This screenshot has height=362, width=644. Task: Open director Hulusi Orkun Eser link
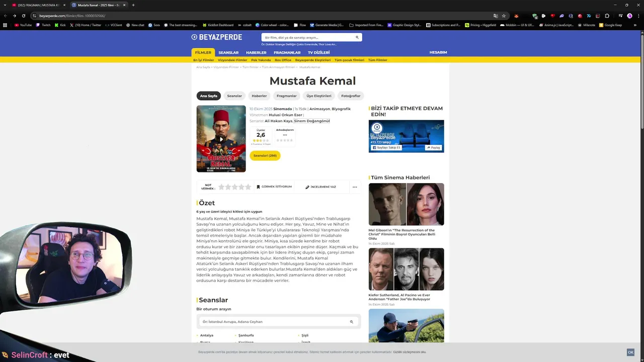(286, 115)
